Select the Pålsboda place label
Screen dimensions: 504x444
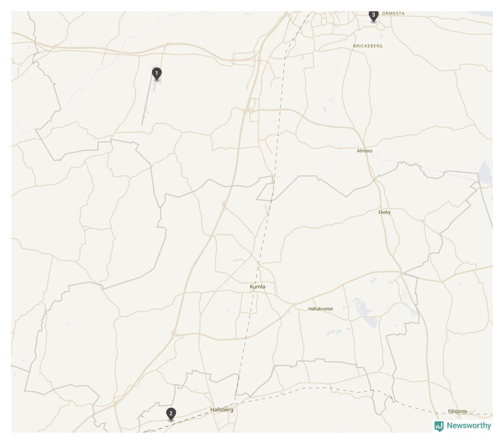[x=457, y=411]
